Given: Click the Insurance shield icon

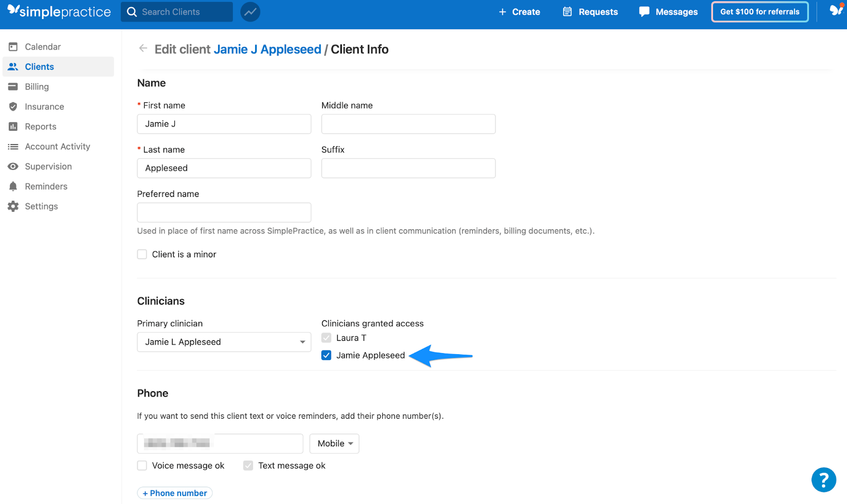Looking at the screenshot, I should (13, 106).
